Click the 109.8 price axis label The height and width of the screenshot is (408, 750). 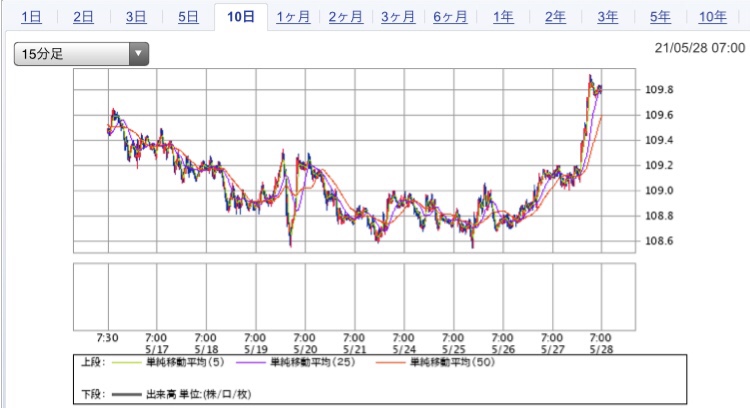pyautogui.click(x=659, y=89)
